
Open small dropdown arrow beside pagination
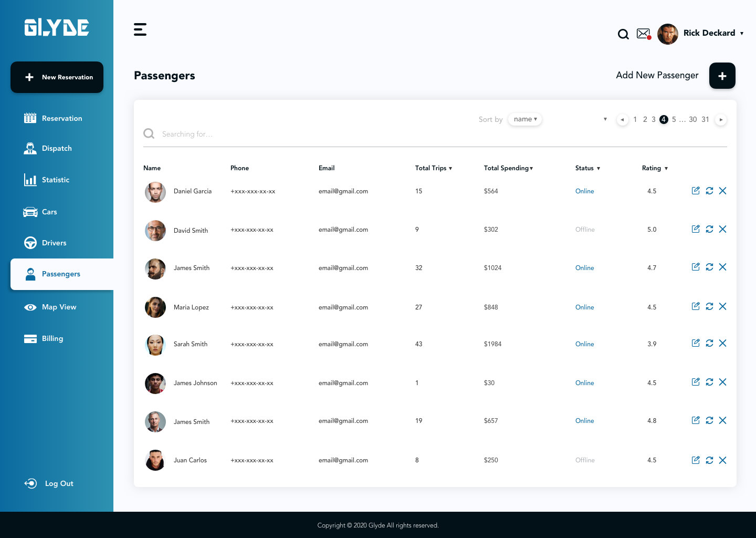pos(605,119)
